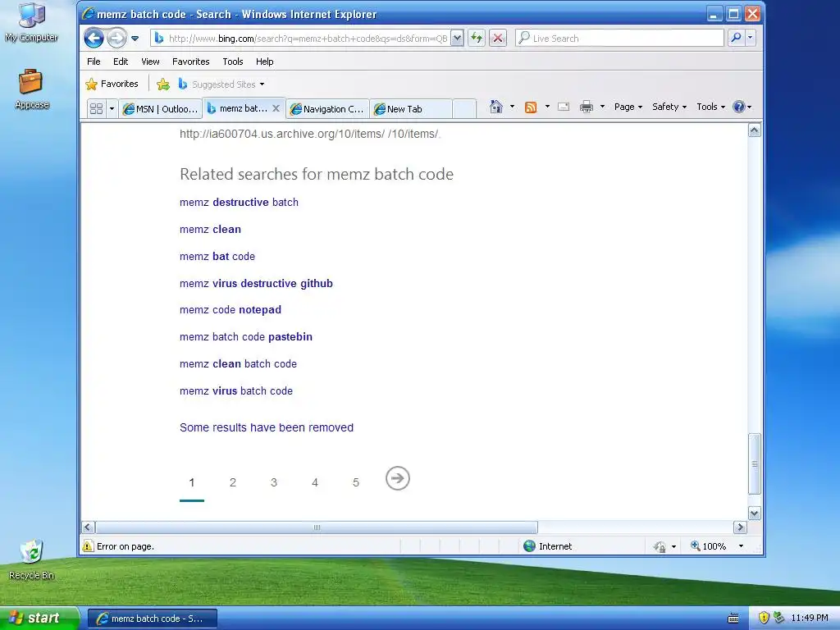Screen dimensions: 840x630
Task: Open the tab list dropdown arrow
Action: pos(112,109)
